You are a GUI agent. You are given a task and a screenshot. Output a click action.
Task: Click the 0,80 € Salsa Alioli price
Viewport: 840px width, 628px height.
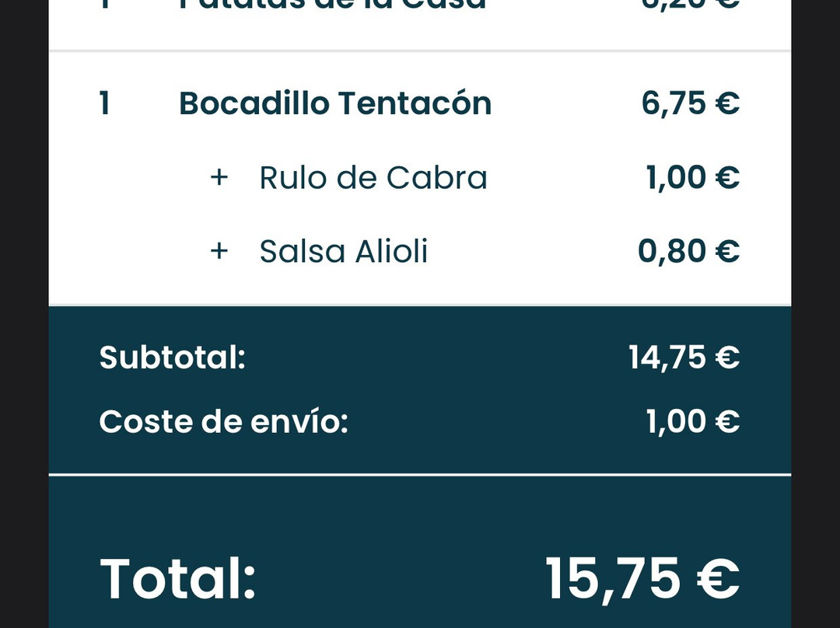(688, 251)
